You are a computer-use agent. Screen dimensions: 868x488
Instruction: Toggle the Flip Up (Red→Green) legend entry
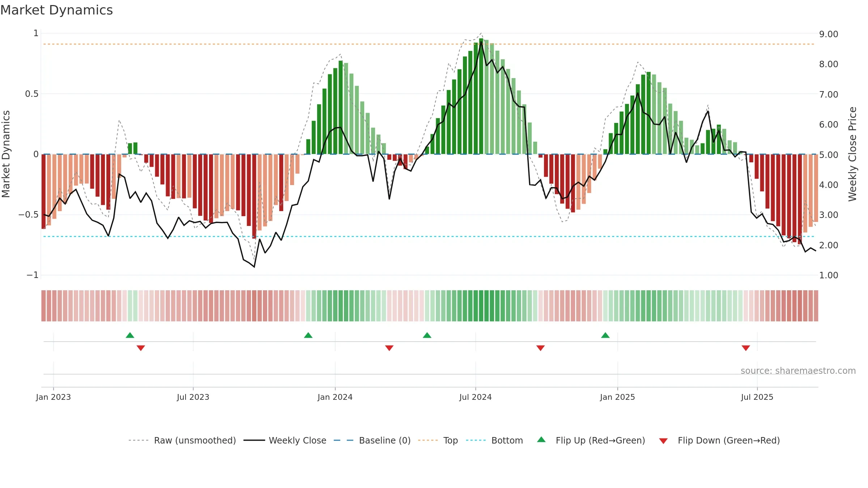pos(591,440)
